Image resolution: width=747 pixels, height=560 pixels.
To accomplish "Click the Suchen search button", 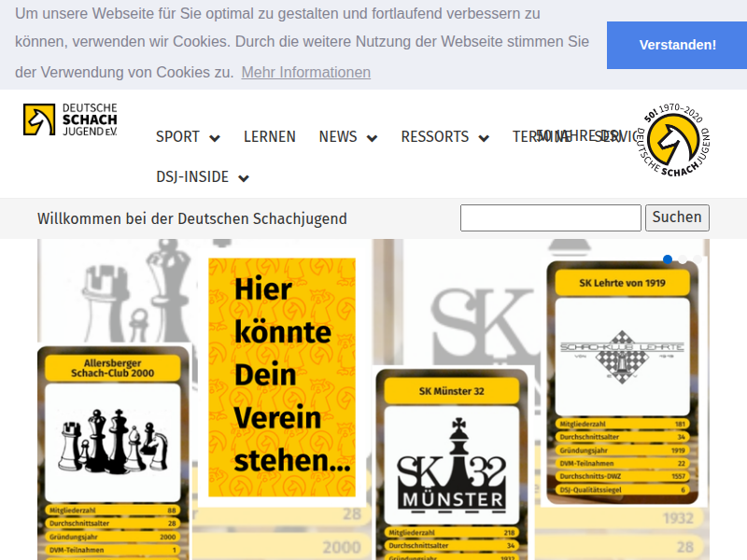I will (677, 217).
